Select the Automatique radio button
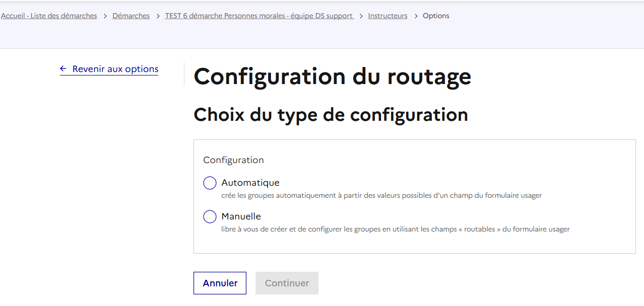This screenshot has width=644, height=306. point(210,183)
